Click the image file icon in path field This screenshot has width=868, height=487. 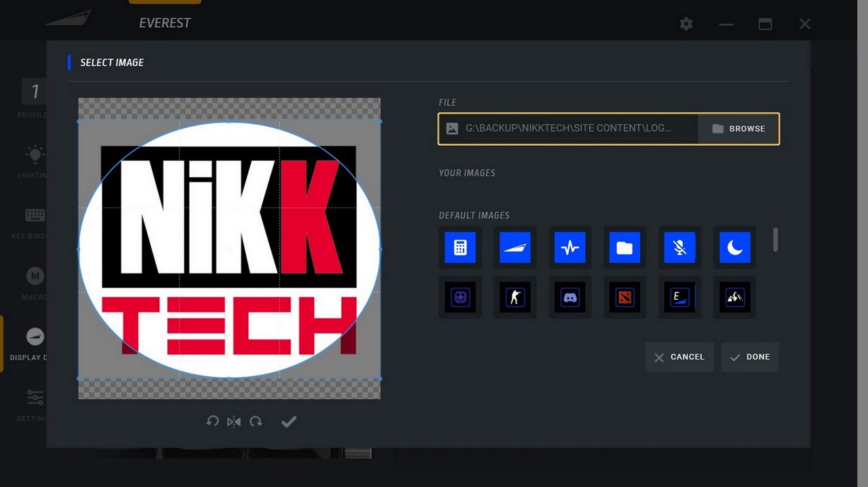(452, 128)
